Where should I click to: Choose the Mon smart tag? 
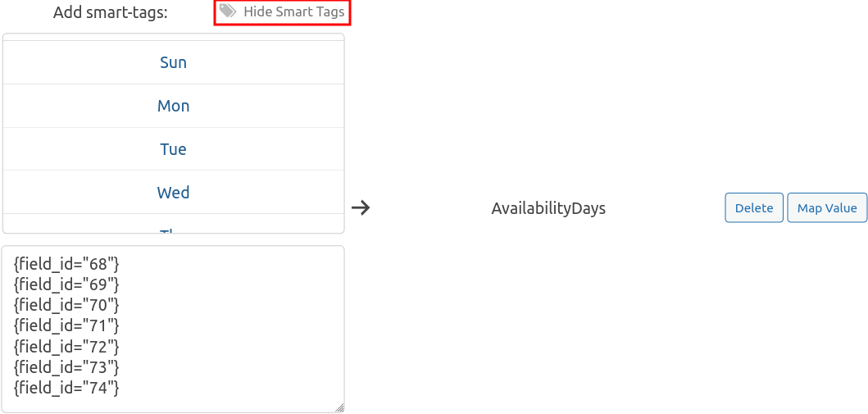coord(173,106)
